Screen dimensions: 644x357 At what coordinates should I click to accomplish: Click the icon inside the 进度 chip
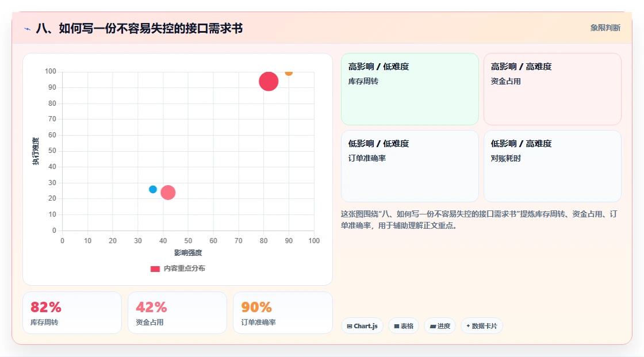[433, 326]
